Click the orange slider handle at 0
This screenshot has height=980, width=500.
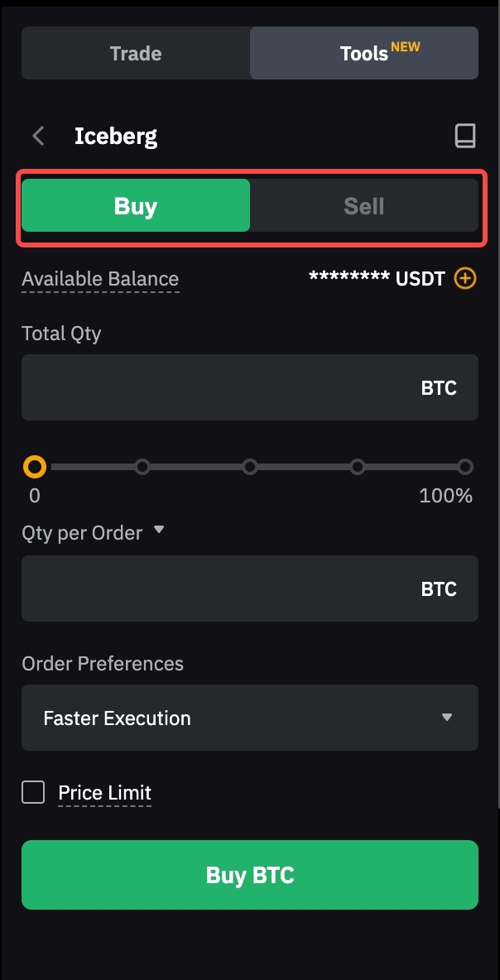coord(35,467)
